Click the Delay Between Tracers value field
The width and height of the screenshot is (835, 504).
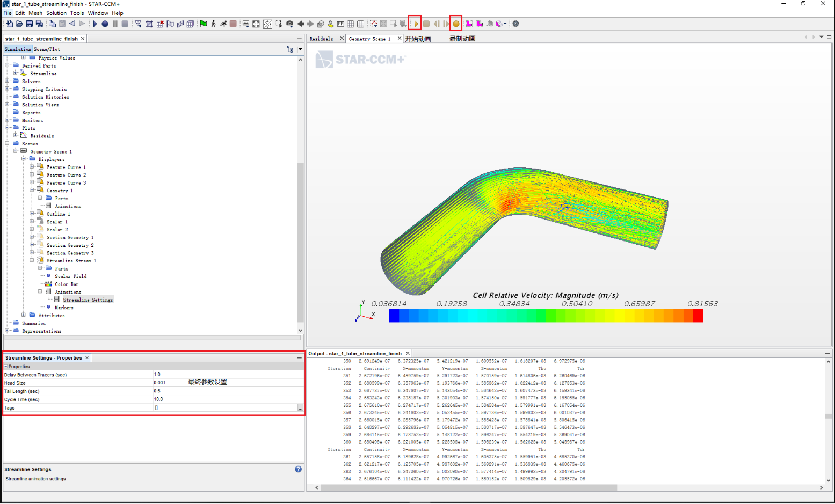(x=228, y=375)
